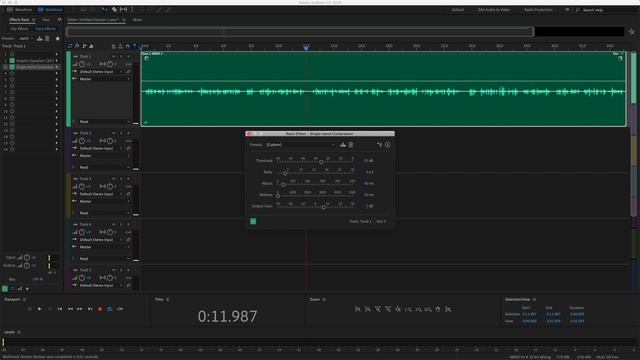Show Inputs/Outputs view in multitrack toolbar
The height and width of the screenshot is (360, 640).
(x=70, y=46)
